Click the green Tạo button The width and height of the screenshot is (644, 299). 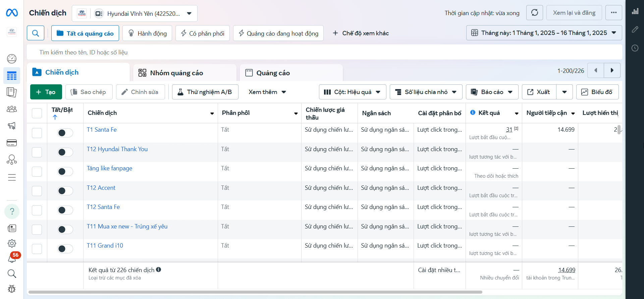point(46,92)
